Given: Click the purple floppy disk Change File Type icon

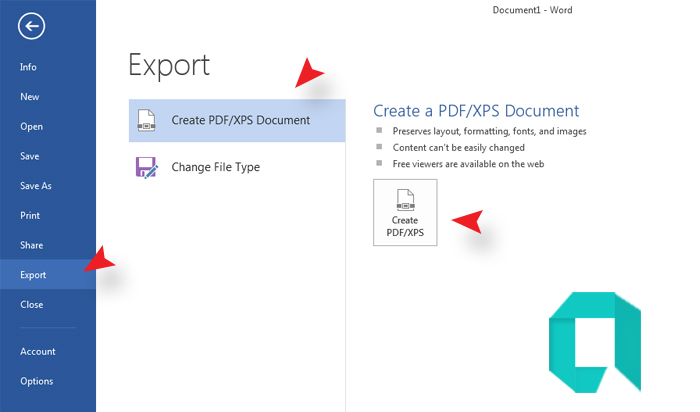Looking at the screenshot, I should (x=146, y=167).
